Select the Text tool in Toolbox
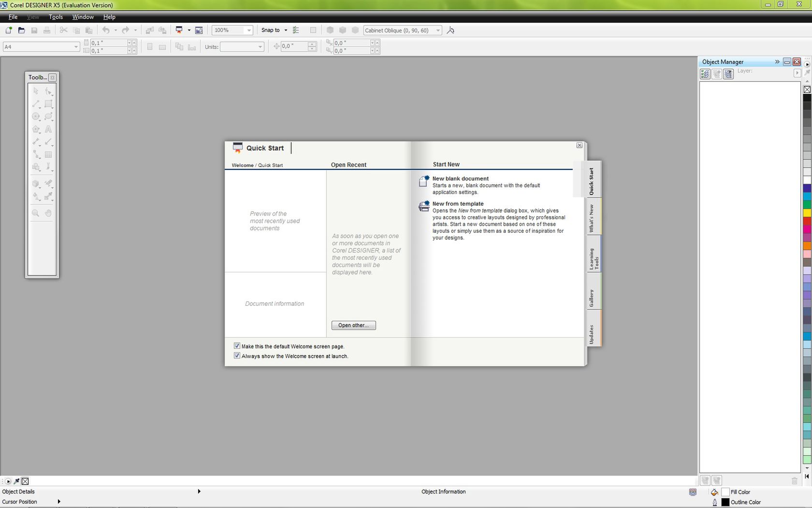This screenshot has height=508, width=812. coord(48,129)
